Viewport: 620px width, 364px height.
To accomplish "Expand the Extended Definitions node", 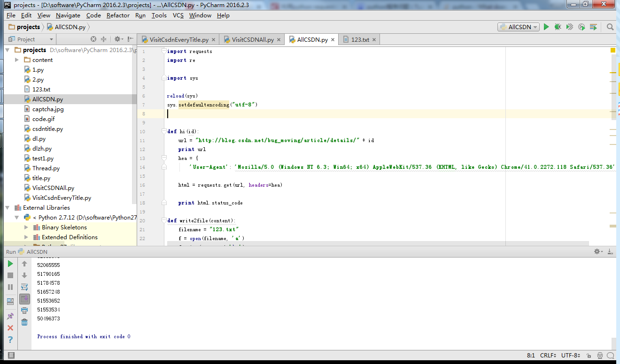I will 26,237.
